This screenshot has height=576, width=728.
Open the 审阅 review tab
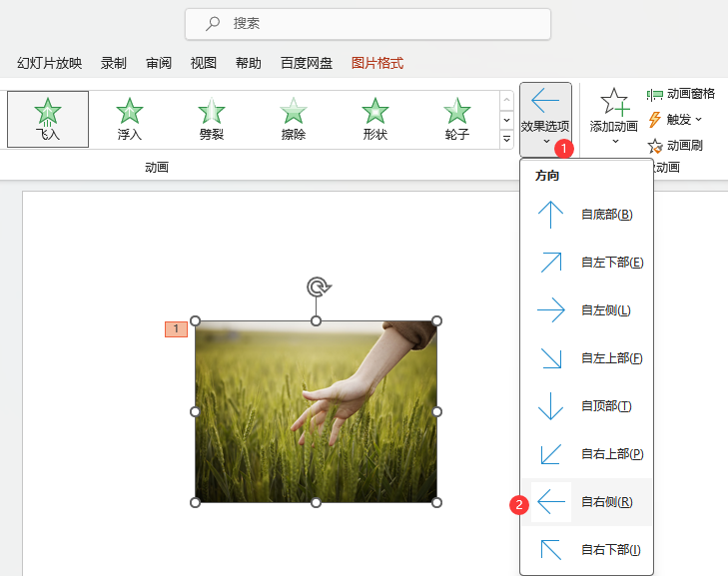pos(159,63)
